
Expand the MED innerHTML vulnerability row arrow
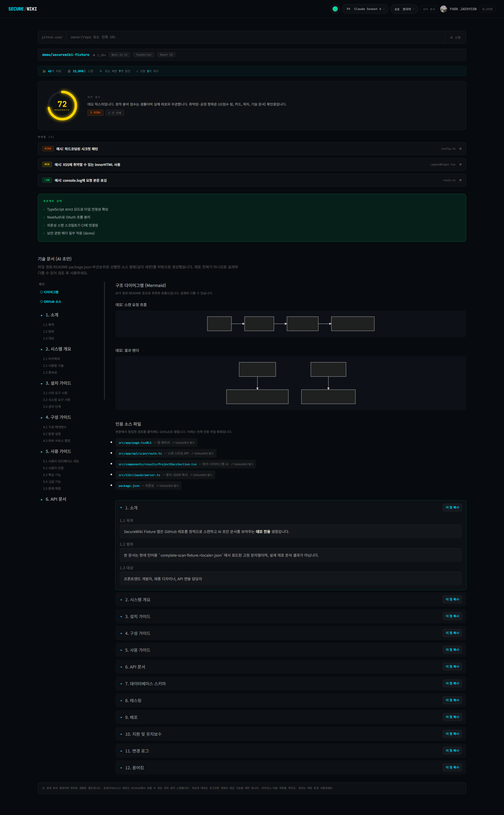(460, 165)
